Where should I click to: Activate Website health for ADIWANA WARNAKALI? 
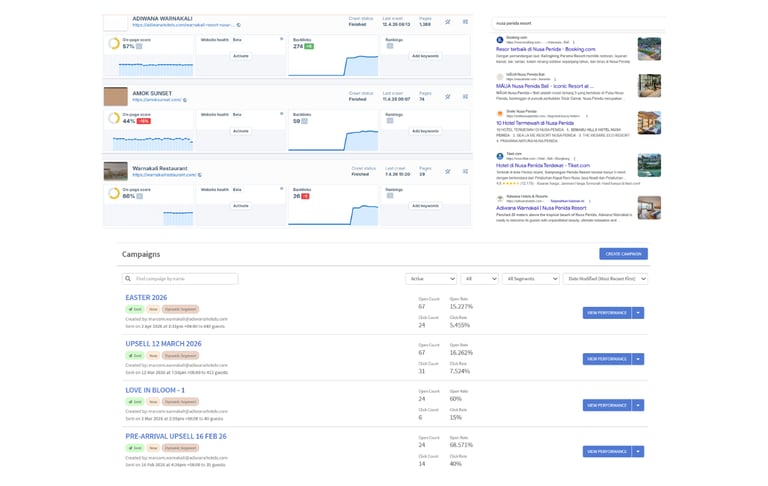pos(240,56)
